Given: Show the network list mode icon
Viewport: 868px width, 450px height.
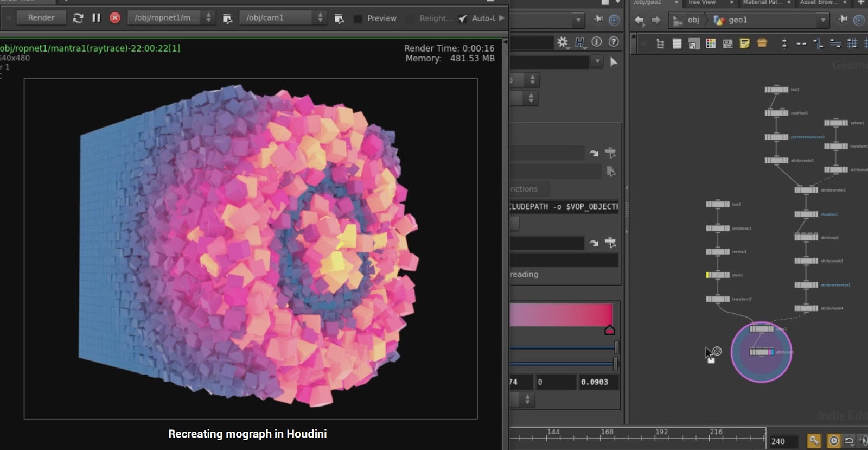Looking at the screenshot, I should 677,43.
